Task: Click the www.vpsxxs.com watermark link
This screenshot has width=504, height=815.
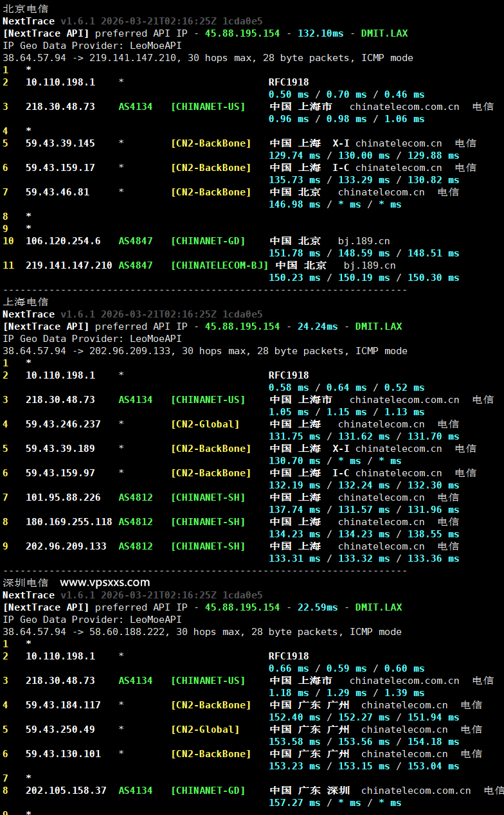Action: (x=105, y=583)
